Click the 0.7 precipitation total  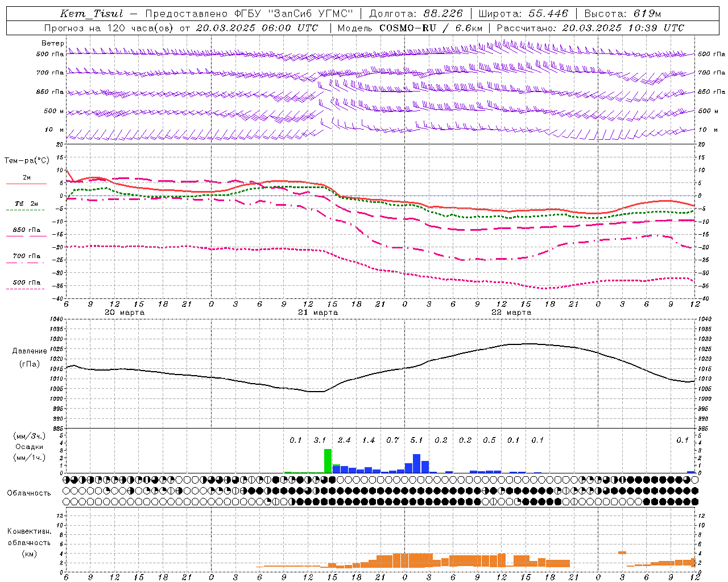pyautogui.click(x=392, y=440)
